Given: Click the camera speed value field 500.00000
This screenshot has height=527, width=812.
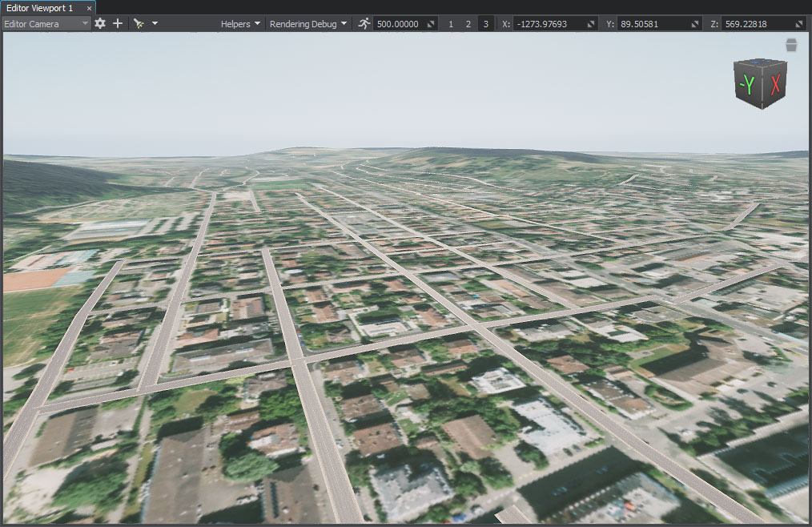Looking at the screenshot, I should 398,24.
